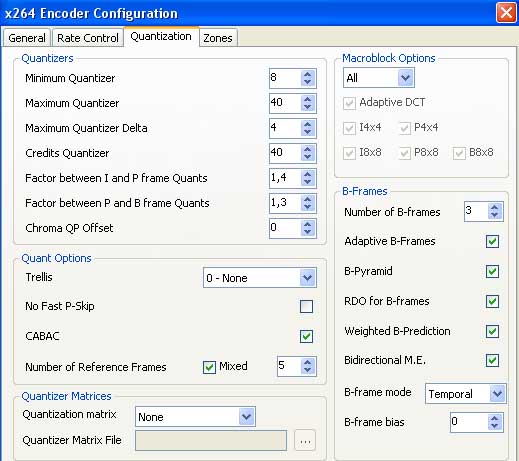Click the Reference Frames number field
519x461 pixels.
(289, 366)
